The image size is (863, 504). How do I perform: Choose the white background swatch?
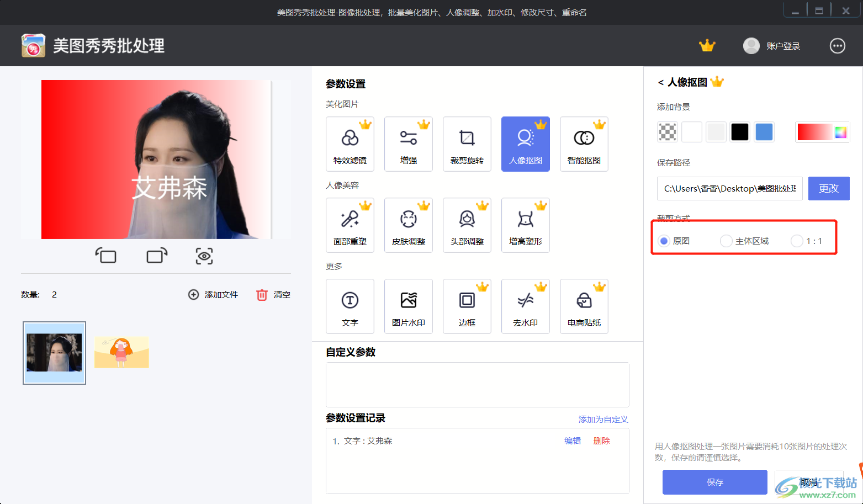click(692, 132)
